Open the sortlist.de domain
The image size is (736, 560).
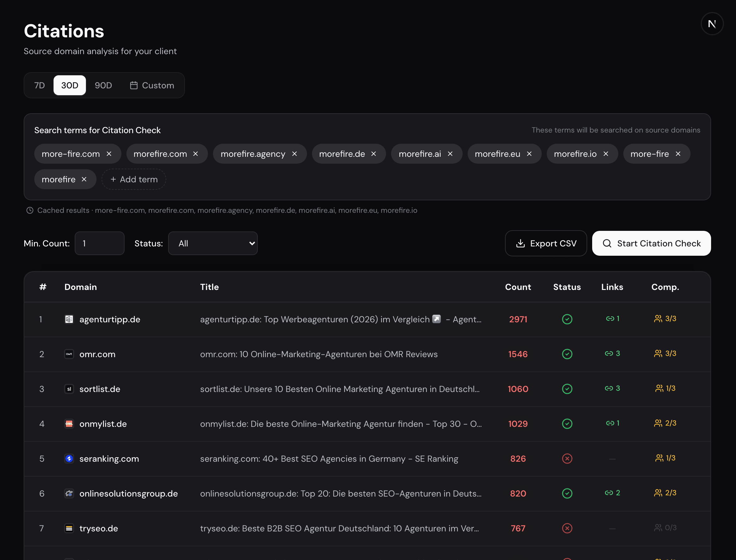click(x=100, y=389)
